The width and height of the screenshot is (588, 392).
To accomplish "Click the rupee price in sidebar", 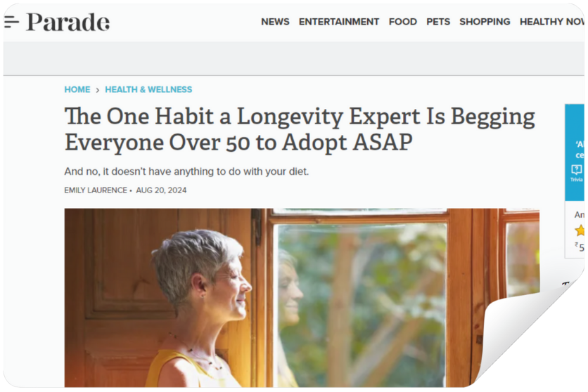I will point(580,247).
